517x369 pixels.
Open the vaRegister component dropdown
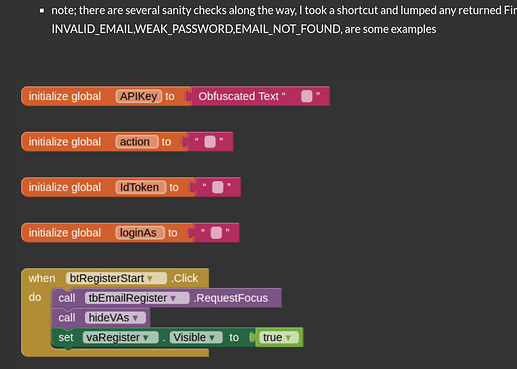[121, 337]
